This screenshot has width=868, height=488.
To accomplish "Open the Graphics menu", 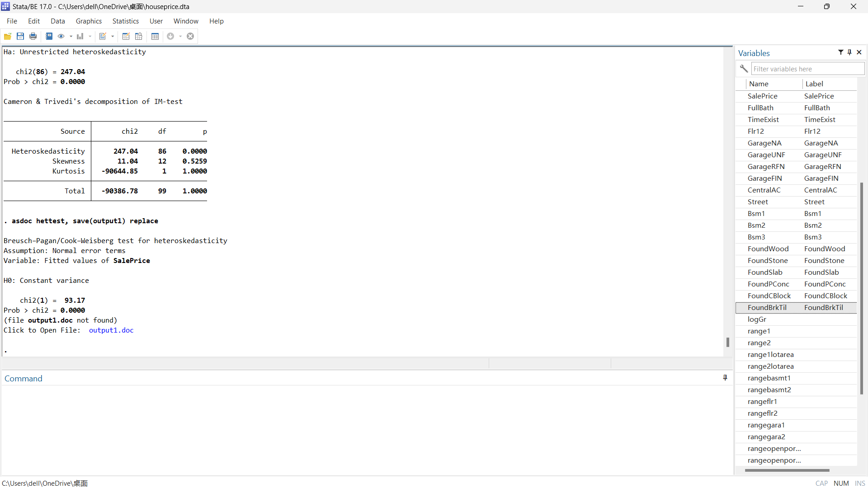I will [89, 21].
